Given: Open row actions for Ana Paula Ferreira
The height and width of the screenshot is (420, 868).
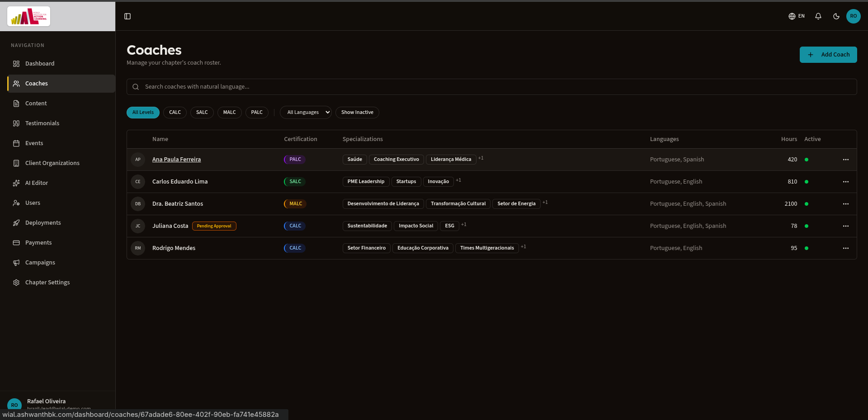Looking at the screenshot, I should coord(846,160).
